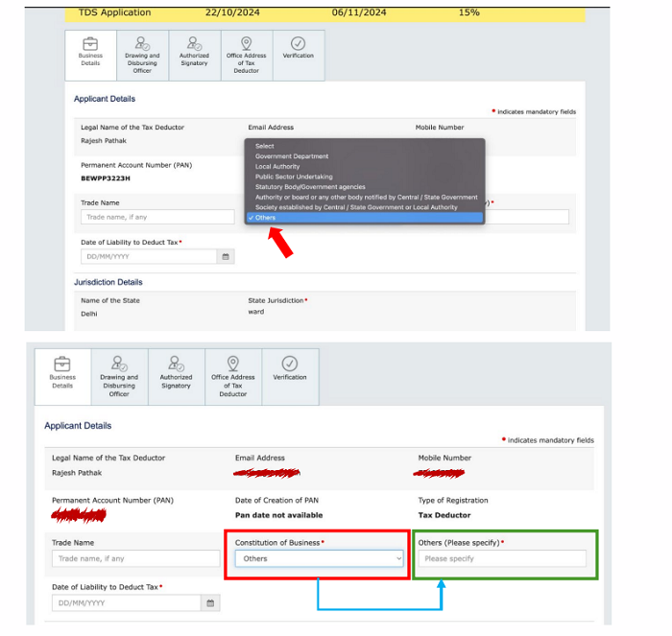Screen dimensions: 672x636
Task: Open the upper form's Authorized Signatory tab
Action: click(x=194, y=56)
